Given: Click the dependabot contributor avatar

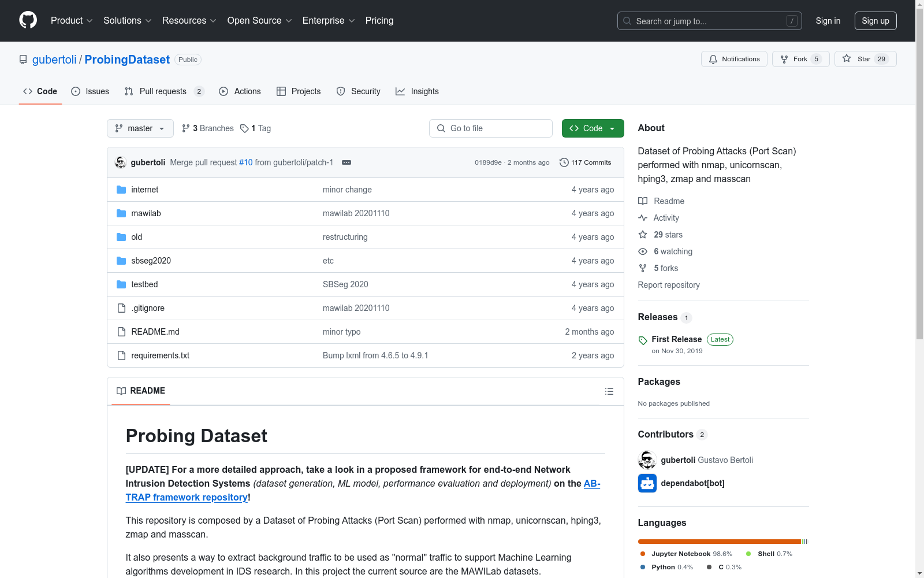Looking at the screenshot, I should [x=647, y=483].
